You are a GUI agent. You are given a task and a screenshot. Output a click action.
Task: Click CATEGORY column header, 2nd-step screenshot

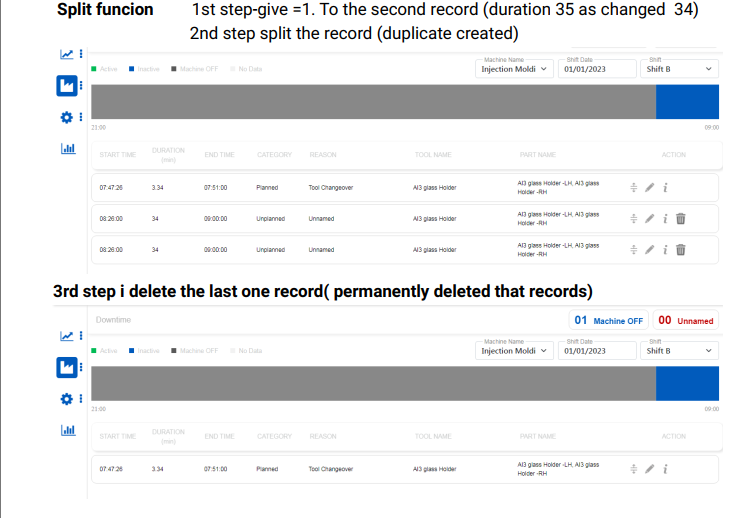(x=274, y=155)
